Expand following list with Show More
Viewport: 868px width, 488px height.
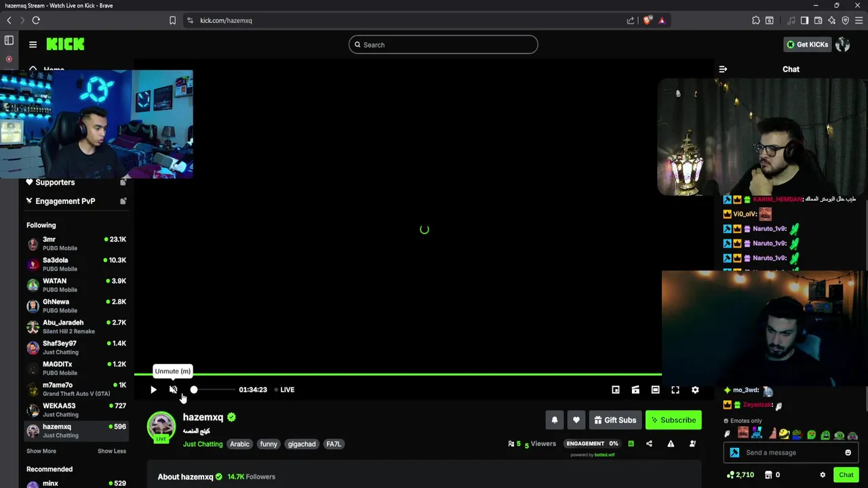(x=41, y=451)
